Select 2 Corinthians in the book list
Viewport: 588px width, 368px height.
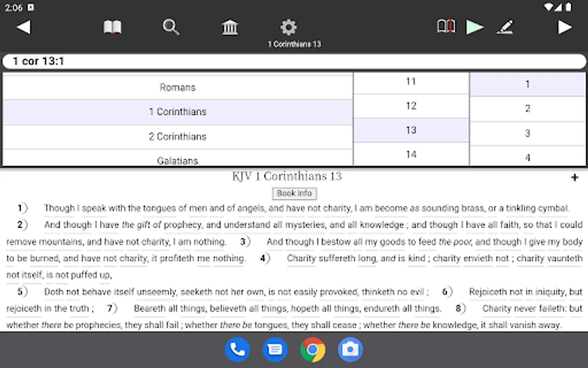[x=178, y=137]
